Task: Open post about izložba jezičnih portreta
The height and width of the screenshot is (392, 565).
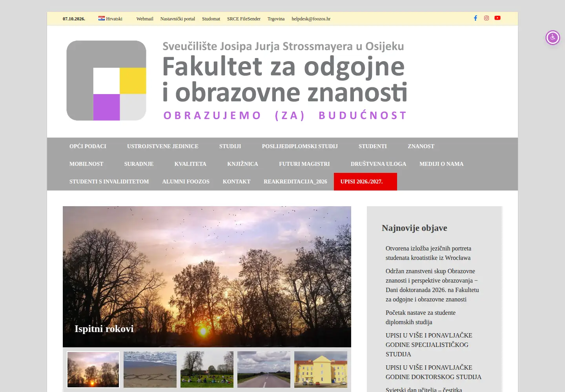Action: [428, 253]
